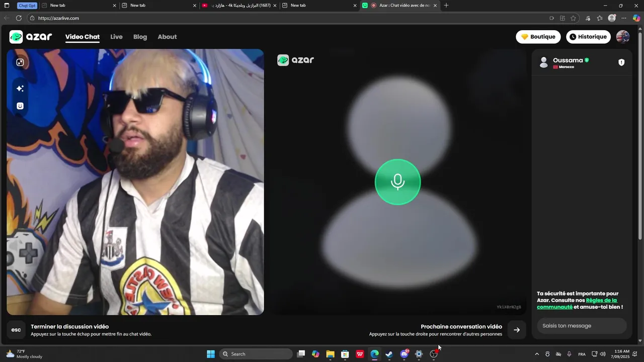The width and height of the screenshot is (644, 362).
Task: Click the Azar logo in the header
Action: coord(31,37)
